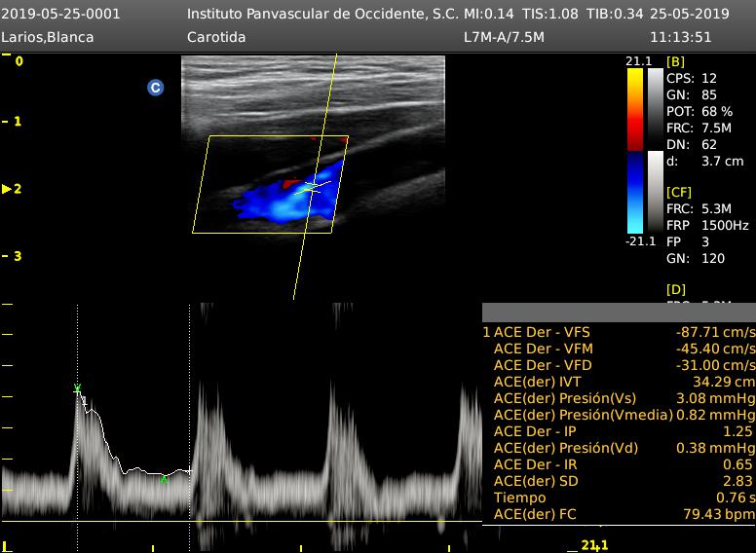The height and width of the screenshot is (553, 756).
Task: Click the ACE Der - VFS measurement row
Action: [619, 332]
